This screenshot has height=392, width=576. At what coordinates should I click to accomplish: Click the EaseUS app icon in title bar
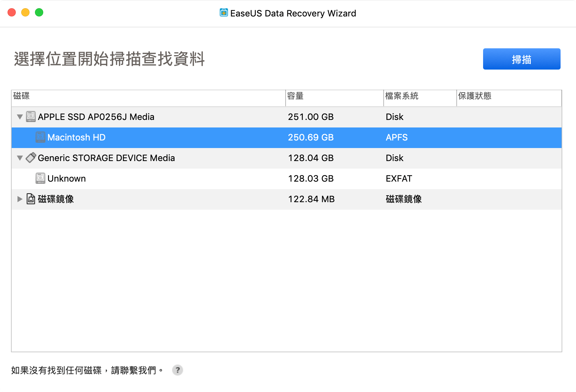[224, 13]
